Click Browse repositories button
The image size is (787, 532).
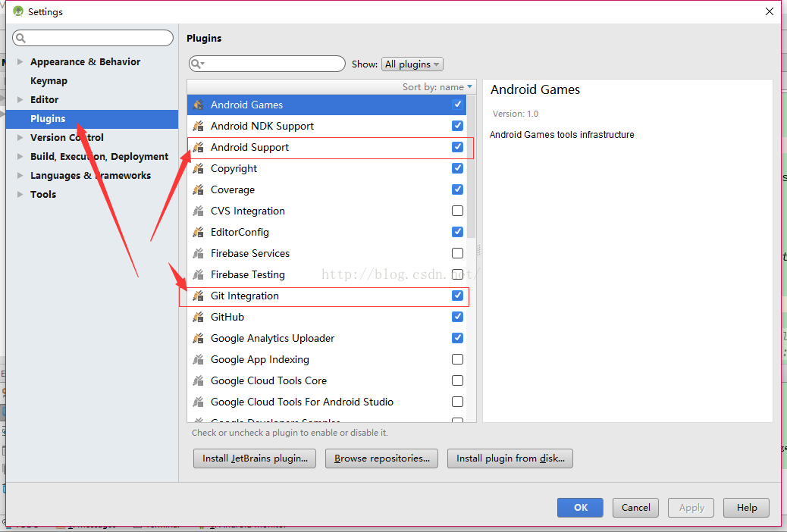[381, 458]
